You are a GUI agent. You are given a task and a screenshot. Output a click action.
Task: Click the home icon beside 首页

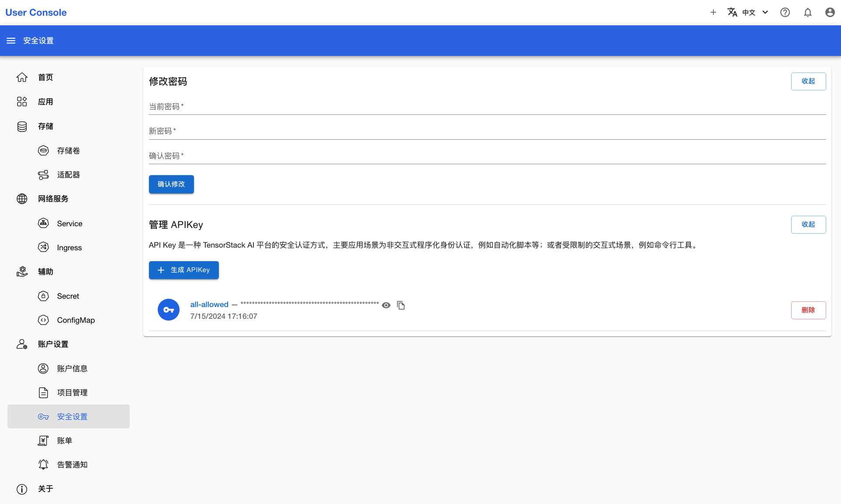coord(22,77)
